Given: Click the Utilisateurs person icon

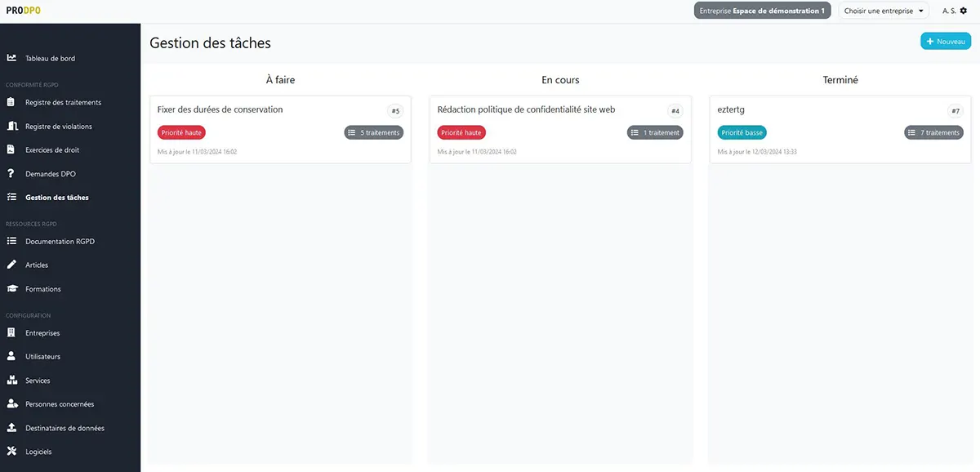Looking at the screenshot, I should tap(11, 356).
